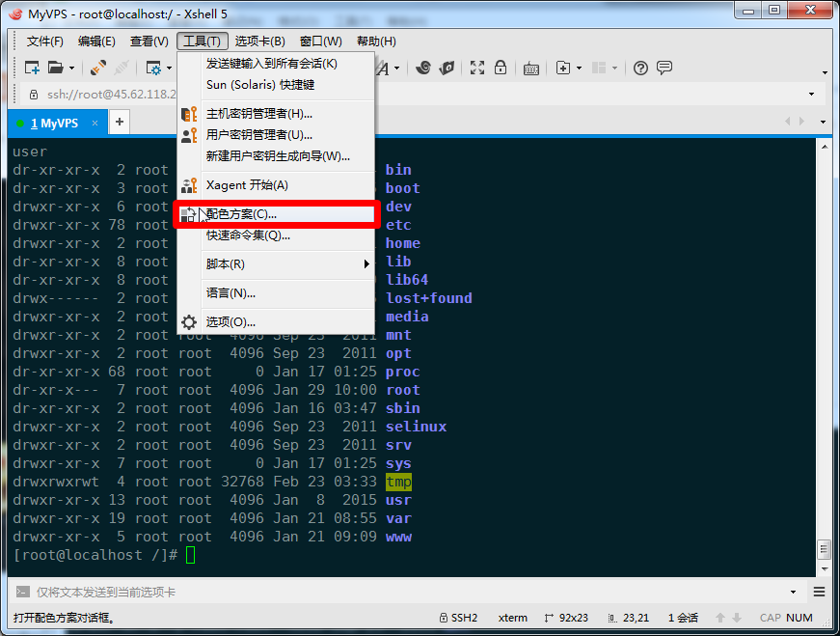This screenshot has height=636, width=840.
Task: Click the options gear menu icon
Action: pyautogui.click(x=189, y=322)
